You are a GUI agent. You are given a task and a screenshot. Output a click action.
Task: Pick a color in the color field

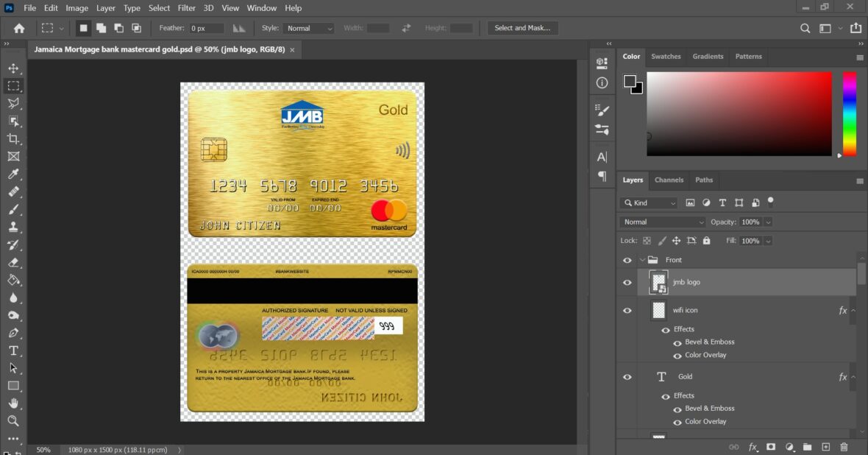click(739, 113)
